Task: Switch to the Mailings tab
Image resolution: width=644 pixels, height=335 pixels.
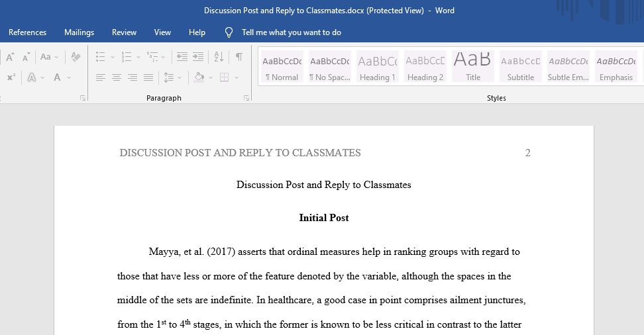Action: [x=80, y=32]
